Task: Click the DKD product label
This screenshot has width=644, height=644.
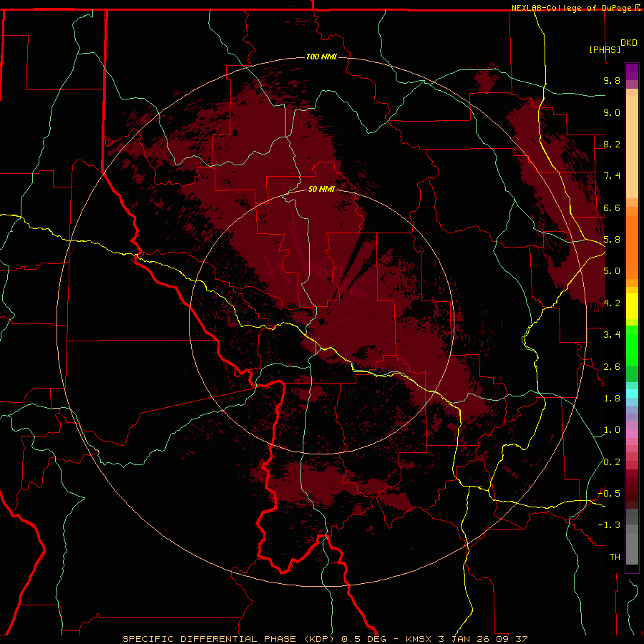Action: point(629,43)
